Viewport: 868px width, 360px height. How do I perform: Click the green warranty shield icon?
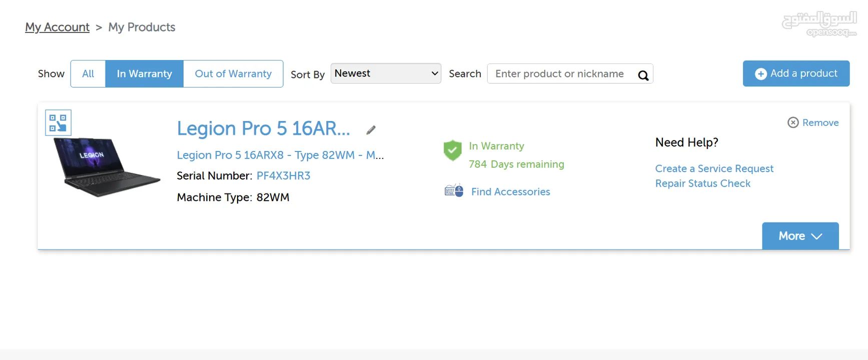coord(452,150)
